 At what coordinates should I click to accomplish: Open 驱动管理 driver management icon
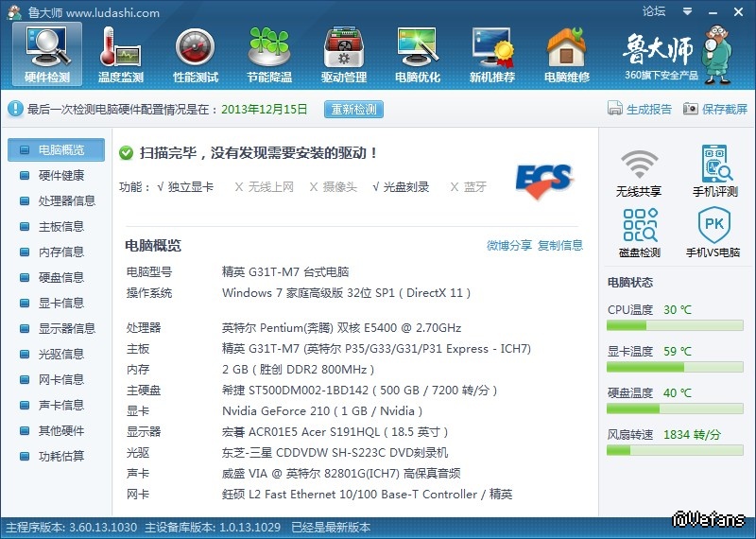344,54
